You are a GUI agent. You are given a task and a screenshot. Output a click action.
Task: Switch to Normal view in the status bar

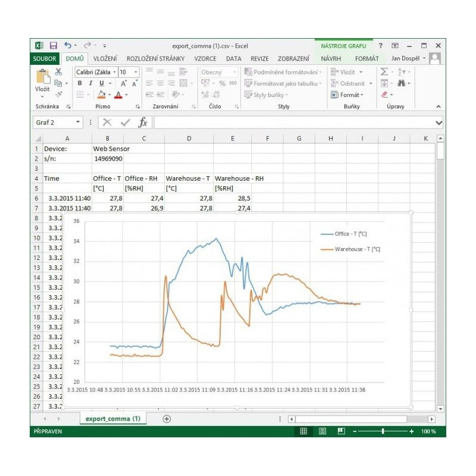[x=303, y=430]
